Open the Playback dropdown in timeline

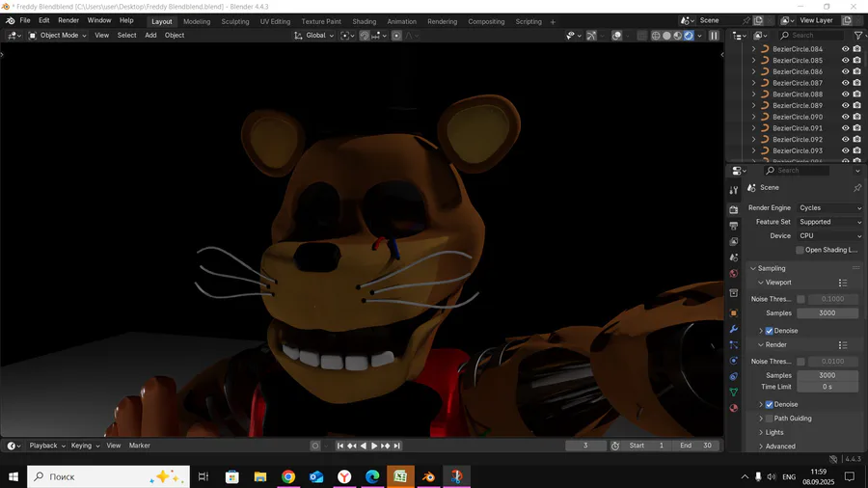(x=47, y=446)
